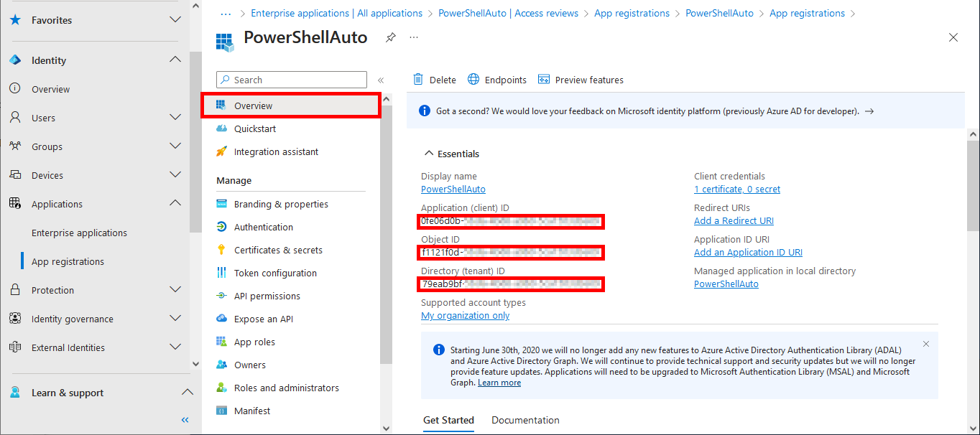Open Token configuration
The height and width of the screenshot is (435, 980).
tap(275, 272)
